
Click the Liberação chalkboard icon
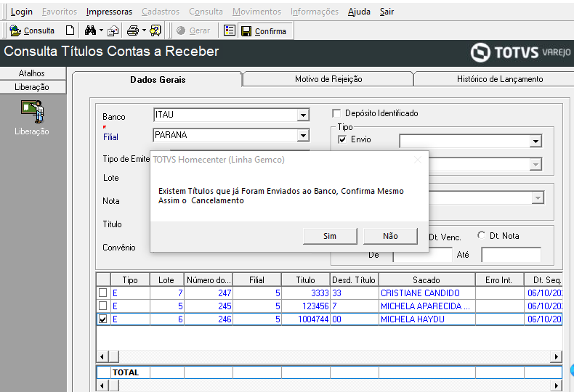[32, 112]
